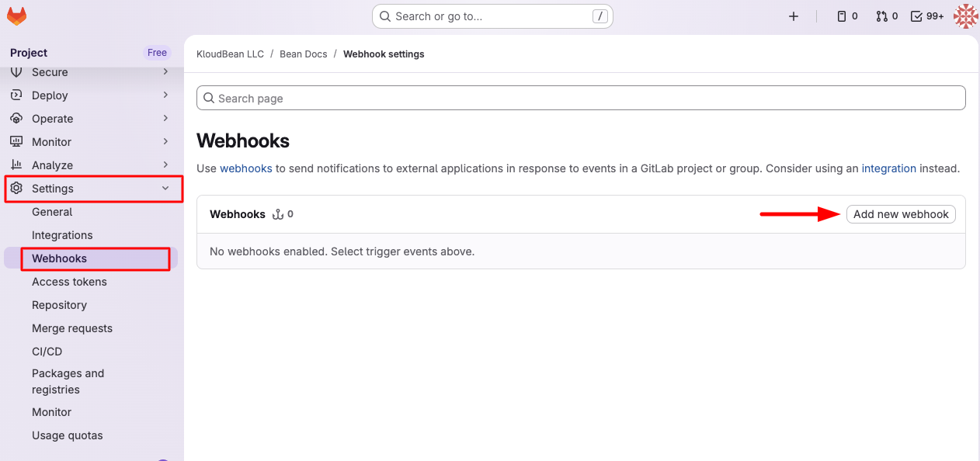Click the Operate icon in the sidebar
The width and height of the screenshot is (980, 461).
(x=16, y=118)
